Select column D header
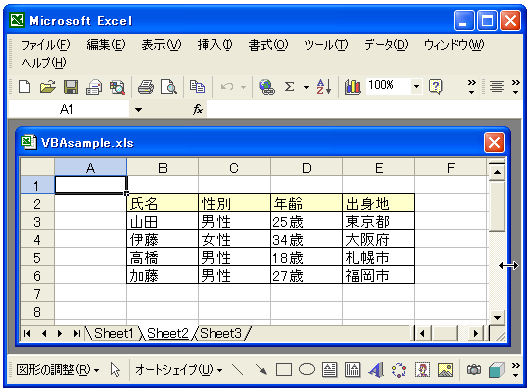This screenshot has height=391, width=531. [x=306, y=167]
